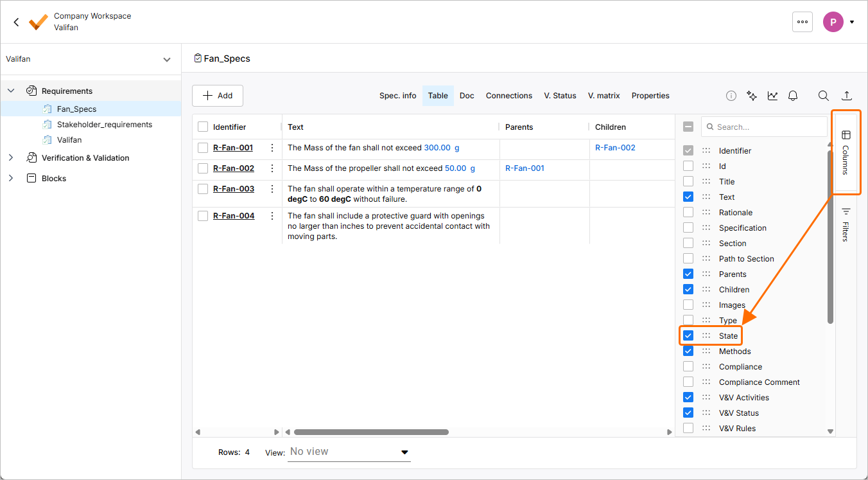868x480 pixels.
Task: Click the Verification & Validation module icon
Action: (x=31, y=157)
